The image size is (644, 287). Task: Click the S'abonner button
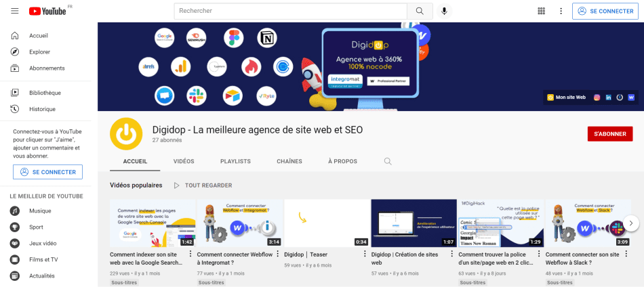tap(610, 134)
